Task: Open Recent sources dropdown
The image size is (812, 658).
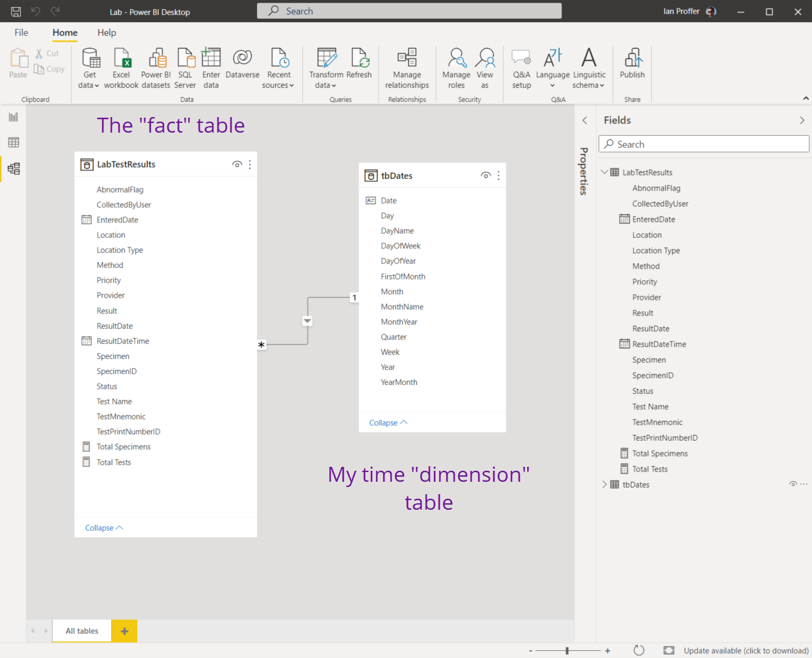Action: 278,68
